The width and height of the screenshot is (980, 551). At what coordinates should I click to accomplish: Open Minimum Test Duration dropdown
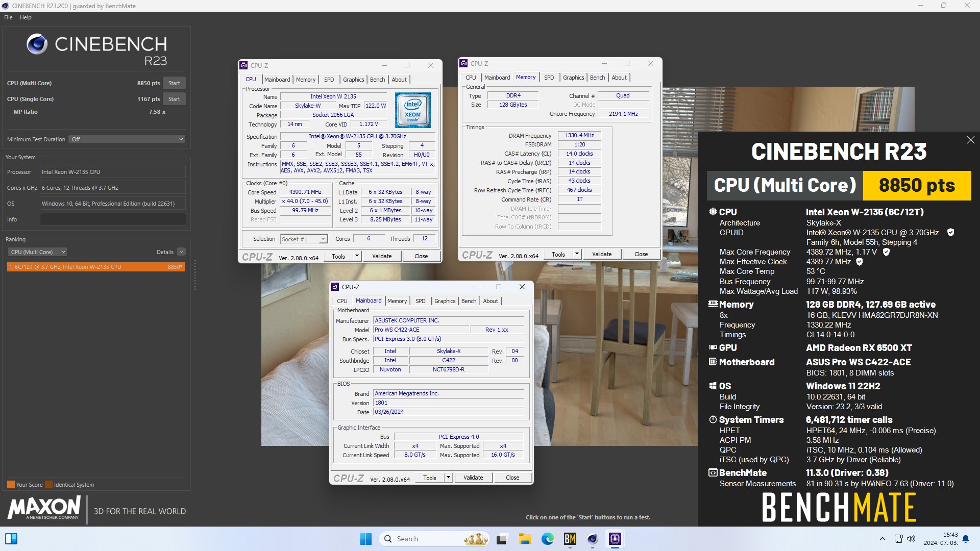(x=127, y=139)
